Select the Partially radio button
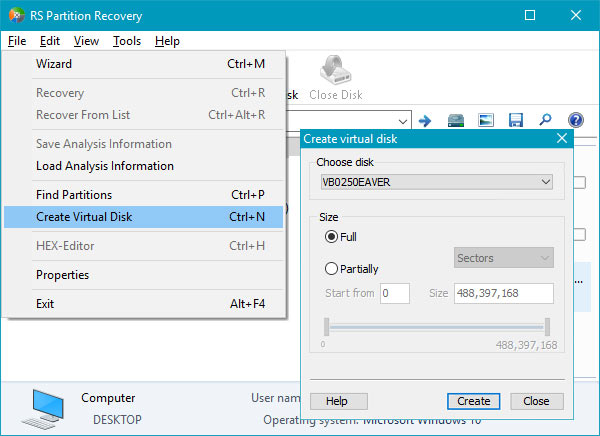The width and height of the screenshot is (600, 436). [331, 268]
